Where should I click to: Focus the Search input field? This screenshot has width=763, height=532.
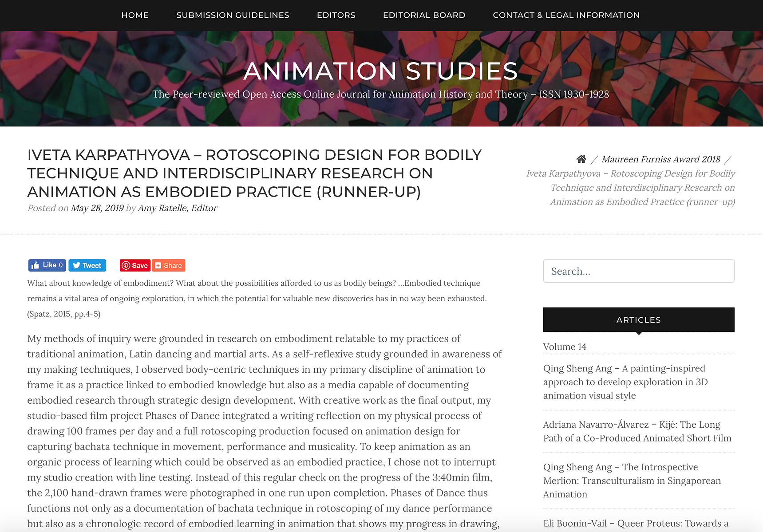[x=639, y=271]
